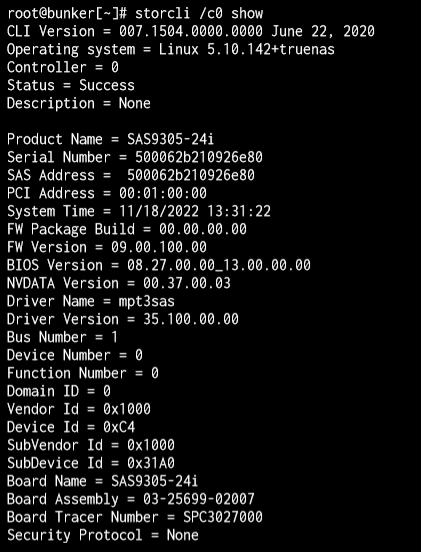Click the Security Protocol = None line
This screenshot has width=421, height=552.
103,535
